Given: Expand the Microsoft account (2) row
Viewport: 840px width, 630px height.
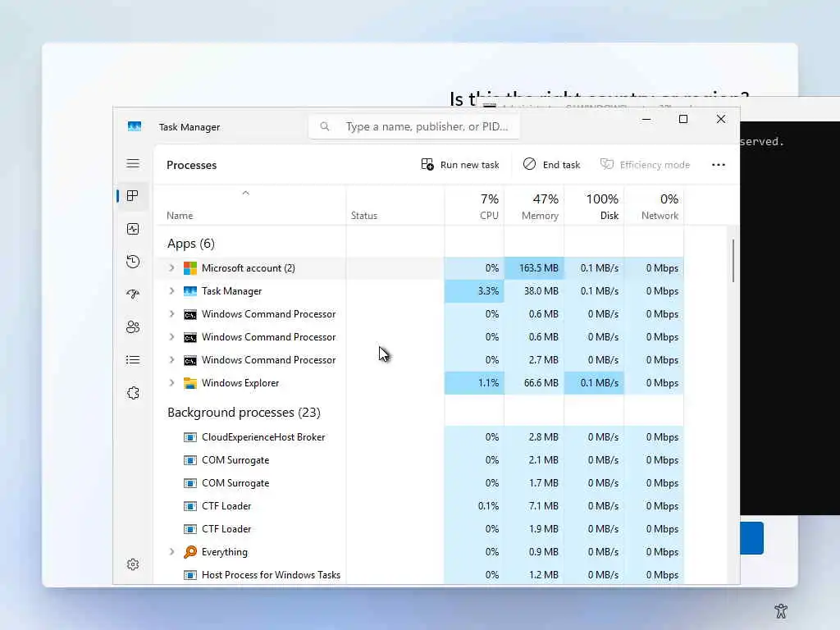Looking at the screenshot, I should coord(171,268).
